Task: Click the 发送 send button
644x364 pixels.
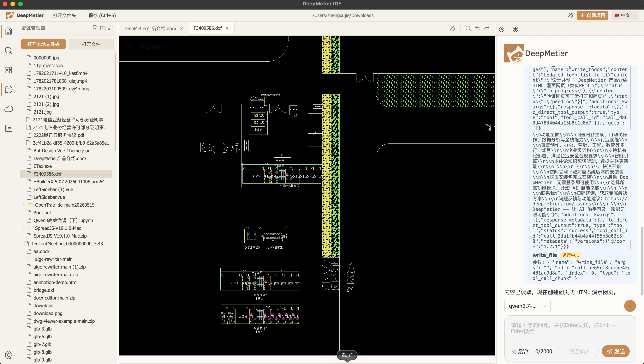Action: click(x=616, y=351)
